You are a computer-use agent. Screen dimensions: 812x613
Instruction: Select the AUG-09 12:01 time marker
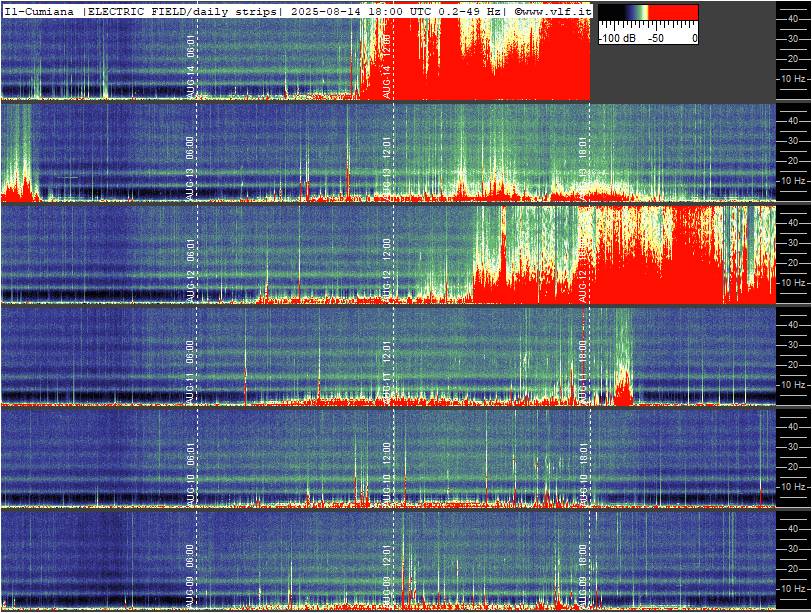387,576
